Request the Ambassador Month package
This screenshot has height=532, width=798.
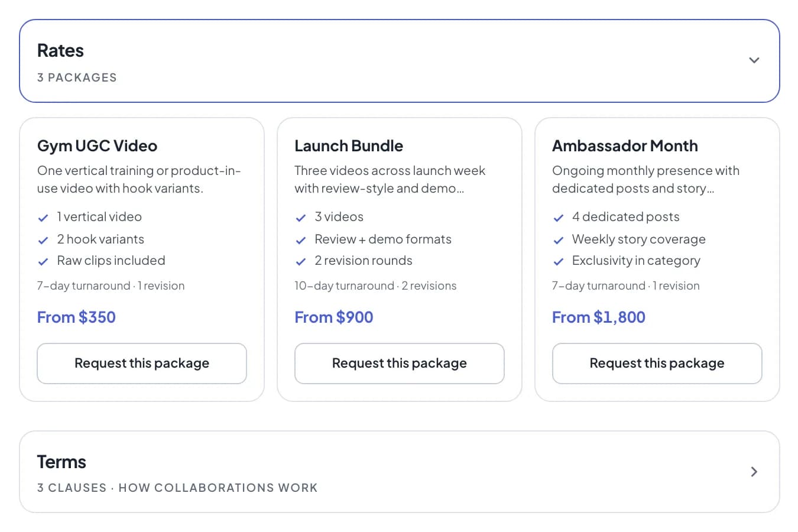(657, 364)
